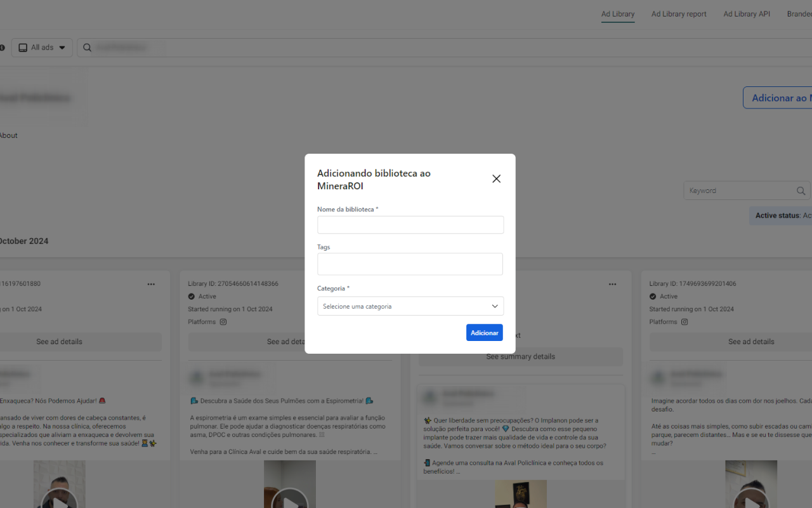Click the monitor icon in the All ads dropdown

[23, 48]
